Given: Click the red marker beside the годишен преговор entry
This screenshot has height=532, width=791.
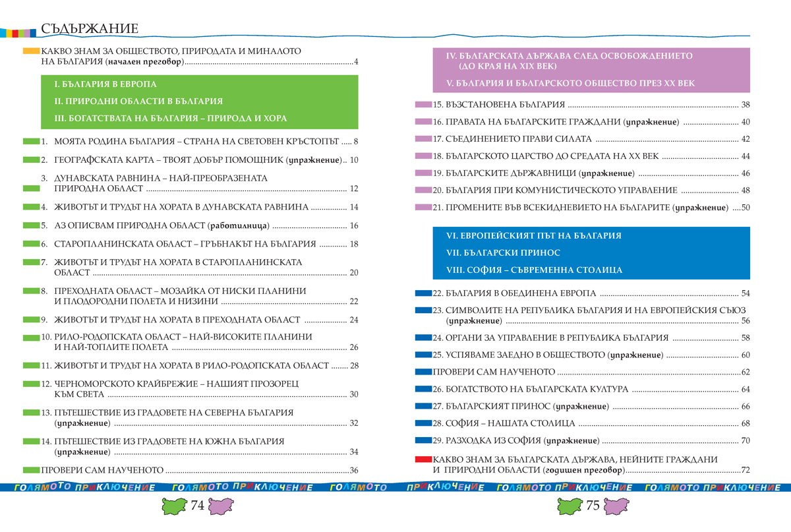Looking at the screenshot, I should coord(422,459).
